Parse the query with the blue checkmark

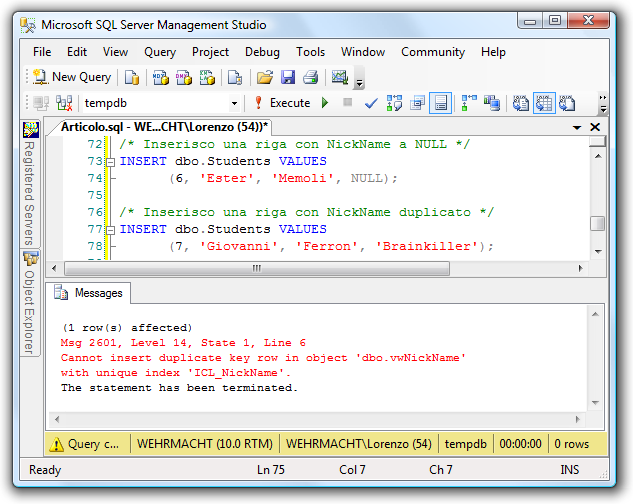tap(371, 103)
